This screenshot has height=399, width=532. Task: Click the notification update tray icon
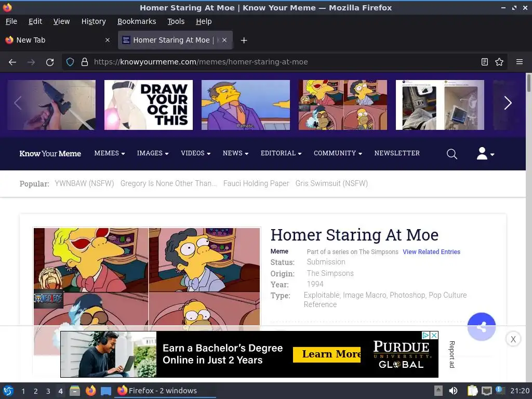[500, 390]
